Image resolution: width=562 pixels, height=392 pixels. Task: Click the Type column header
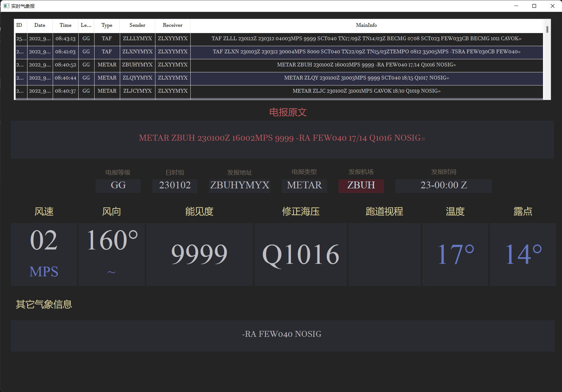coord(107,25)
